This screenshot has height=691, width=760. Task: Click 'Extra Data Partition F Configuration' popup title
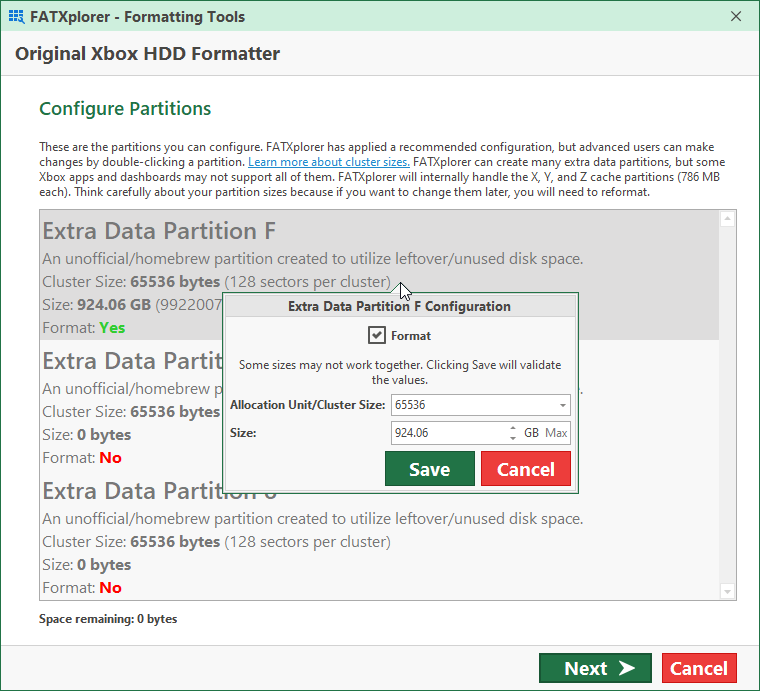[399, 306]
